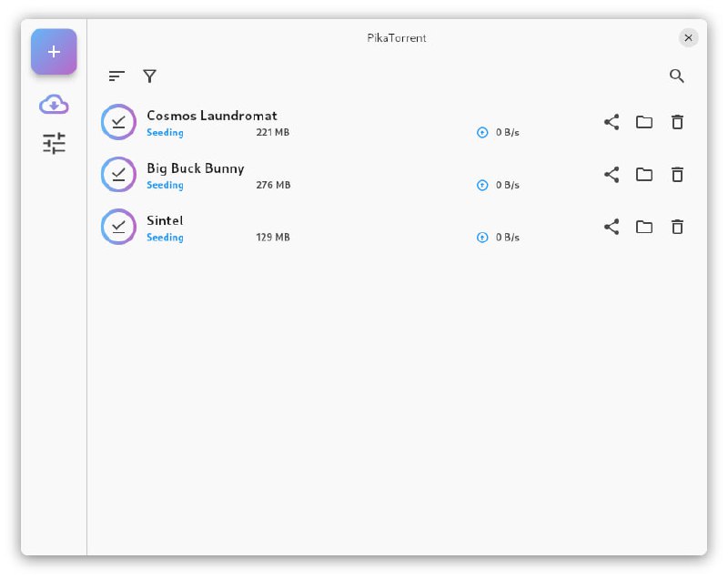728x579 pixels.
Task: Remove the Big Buck Bunny torrent
Action: pyautogui.click(x=677, y=175)
